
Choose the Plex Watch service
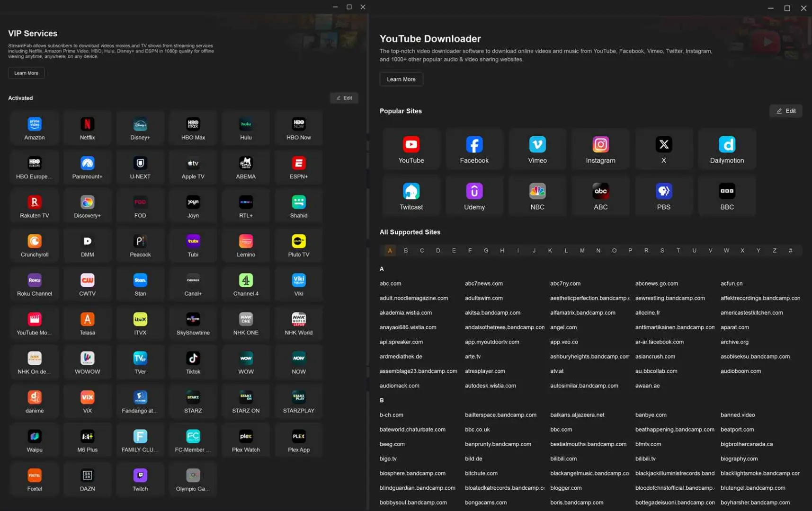246,441
